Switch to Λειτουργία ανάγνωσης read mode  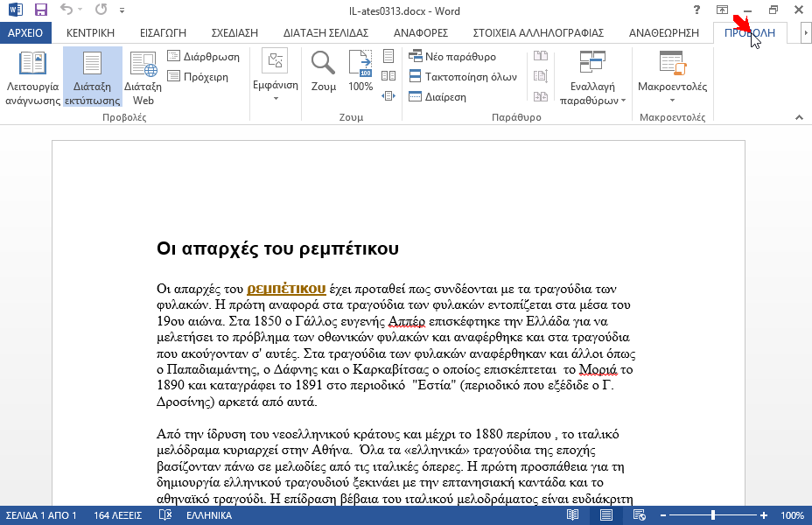(32, 77)
